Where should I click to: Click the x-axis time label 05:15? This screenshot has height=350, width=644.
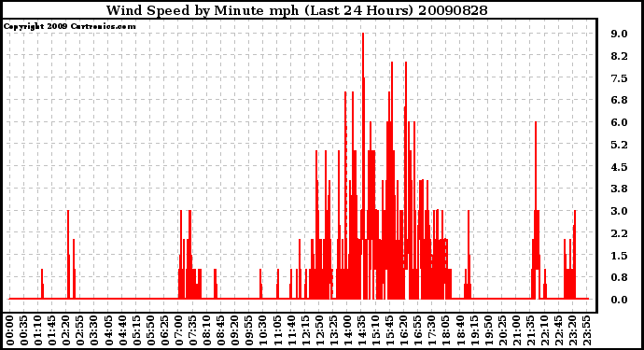click(x=136, y=330)
